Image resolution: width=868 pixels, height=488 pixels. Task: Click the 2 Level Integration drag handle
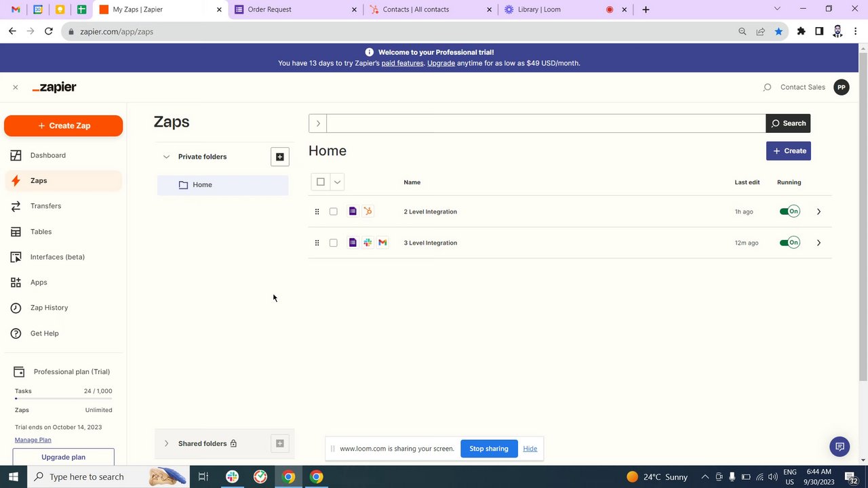(317, 211)
